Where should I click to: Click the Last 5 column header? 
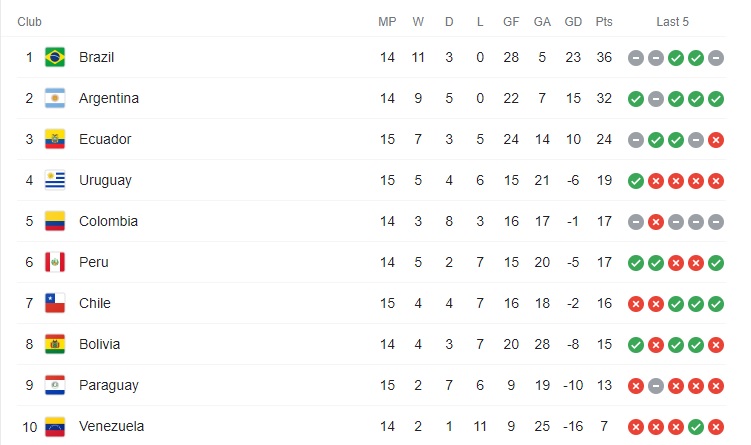click(x=672, y=22)
